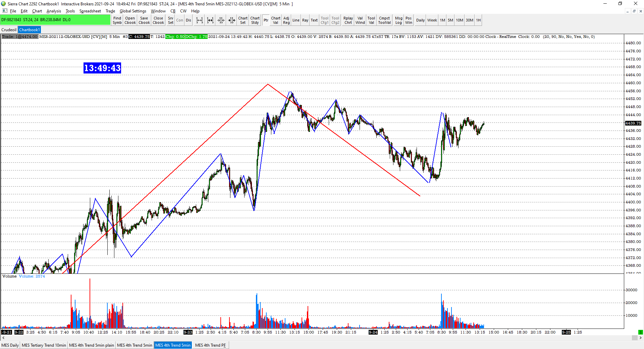Open the Chart menu
This screenshot has width=644, height=349.
click(37, 11)
